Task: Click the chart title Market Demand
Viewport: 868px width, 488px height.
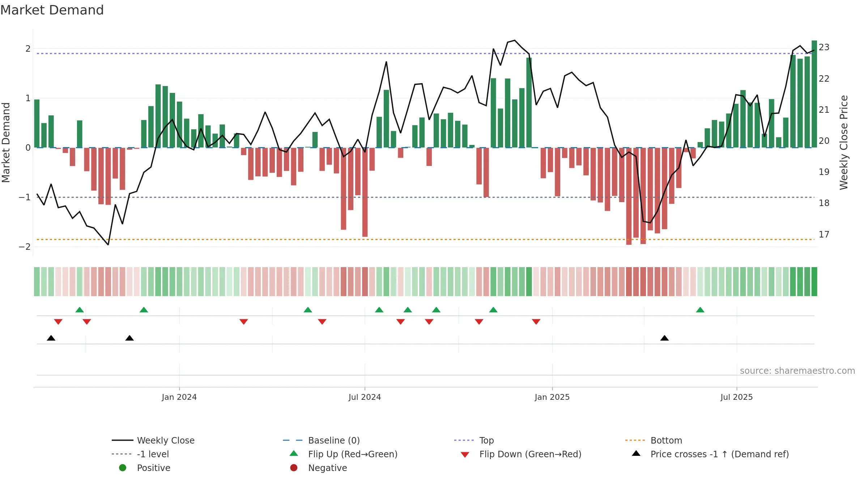Action: tap(52, 10)
